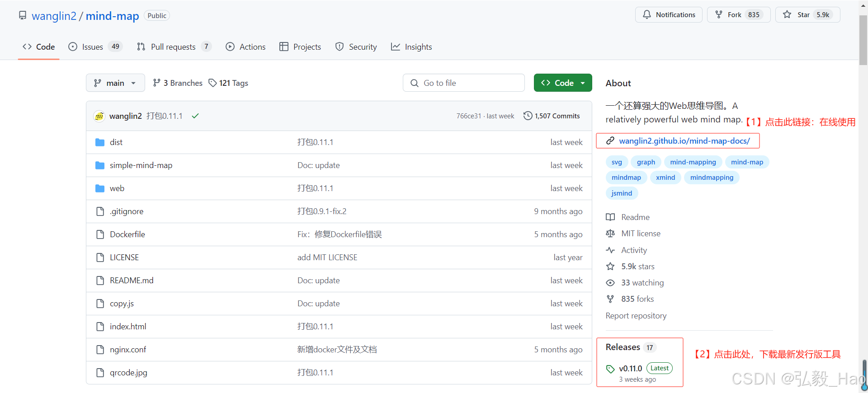Image resolution: width=868 pixels, height=393 pixels.
Task: Open the 121 Tags link
Action: [228, 83]
